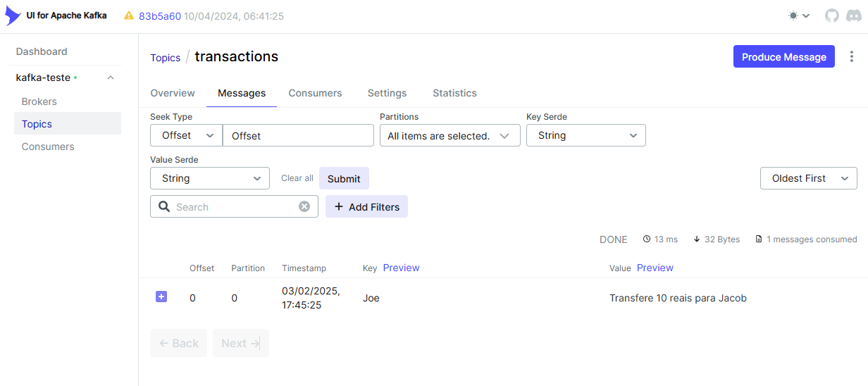Screen dimensions: 868x386
Task: Focus the Search messages field
Action: click(x=234, y=206)
